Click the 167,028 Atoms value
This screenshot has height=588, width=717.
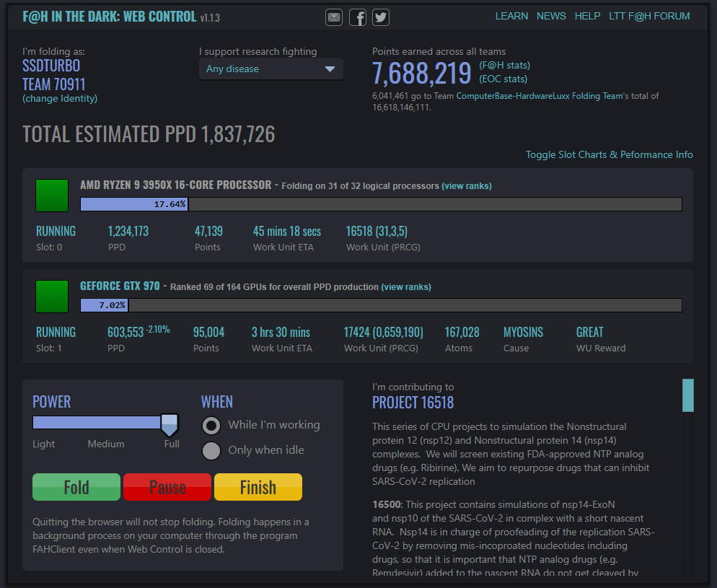(x=462, y=333)
